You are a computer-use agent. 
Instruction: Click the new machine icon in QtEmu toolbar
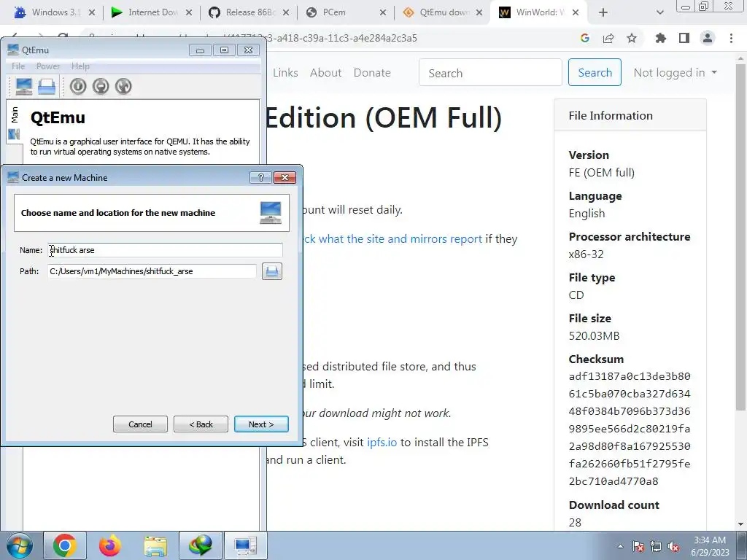click(x=24, y=86)
